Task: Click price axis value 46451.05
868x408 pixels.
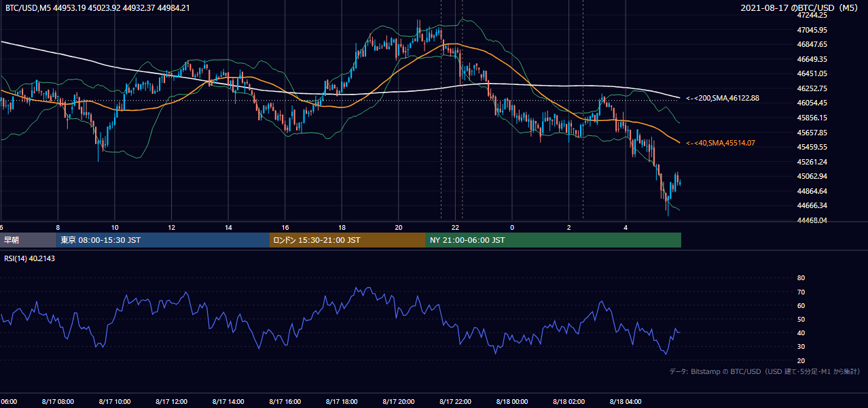Action: 812,73
